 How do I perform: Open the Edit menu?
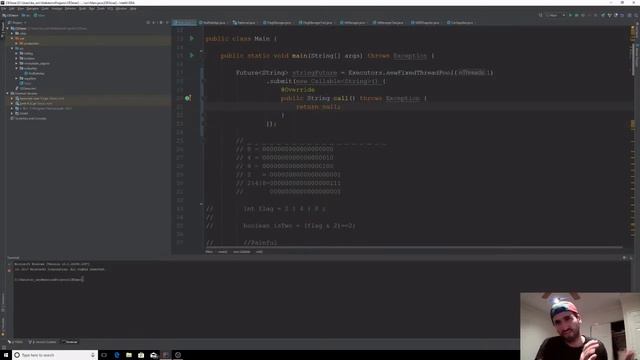[x=11, y=9]
